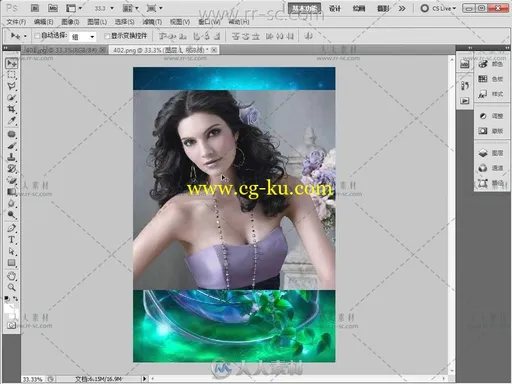
Task: Select the Zoom tool in toolbox
Action: [12, 287]
